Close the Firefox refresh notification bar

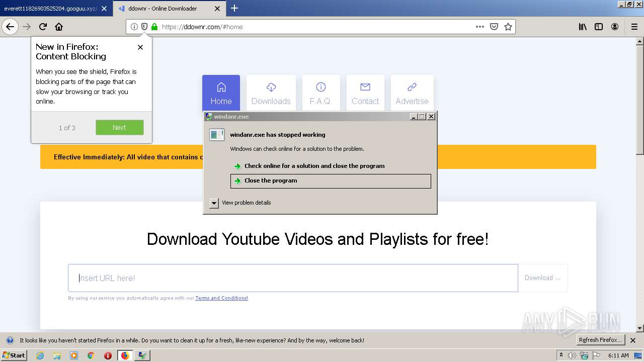pyautogui.click(x=633, y=340)
